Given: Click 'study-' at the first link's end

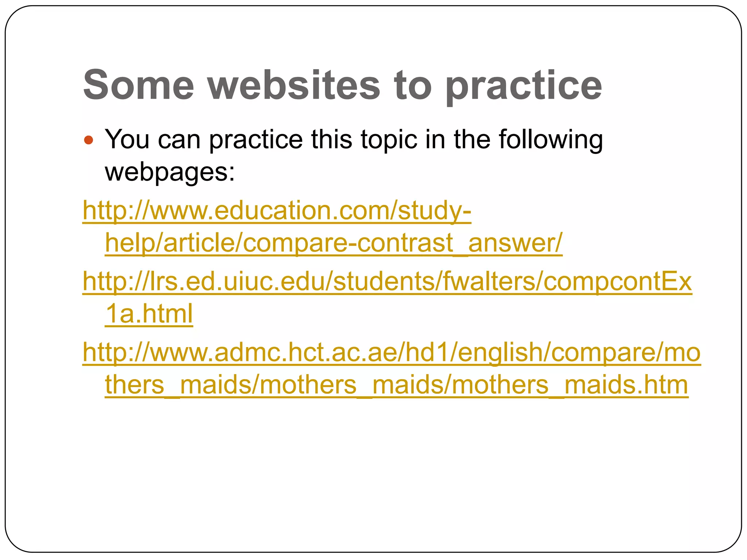Looking at the screenshot, I should (x=434, y=211).
